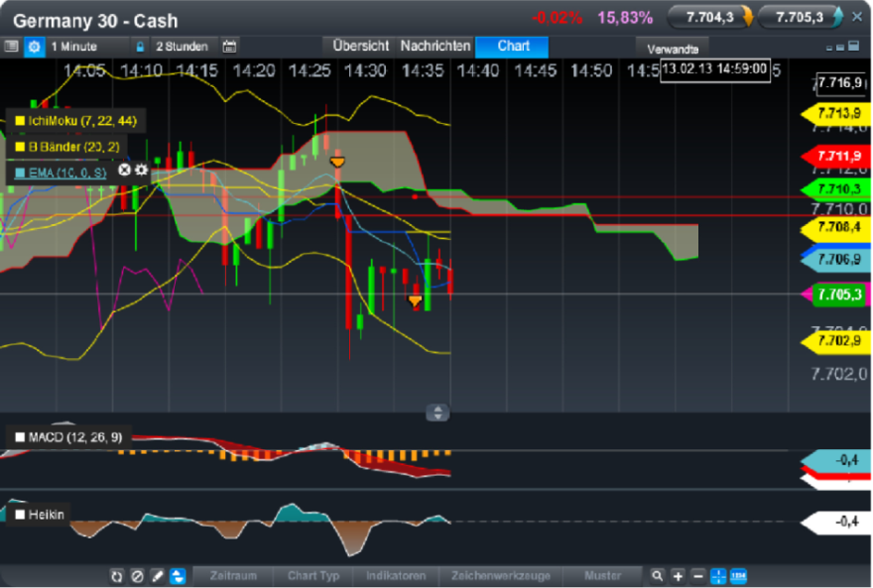873x588 pixels.
Task: Open the Chart Typ menu
Action: pos(313,576)
